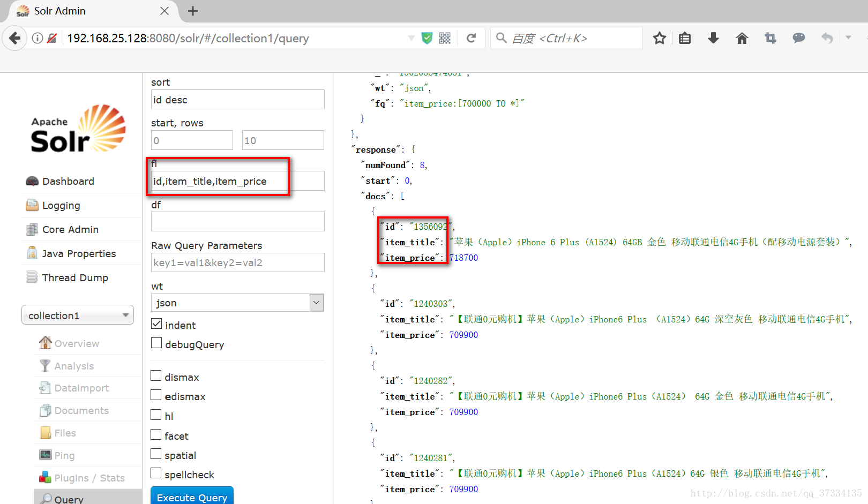Click the undo arrow toolbar icon
The width and height of the screenshot is (868, 504).
[827, 38]
